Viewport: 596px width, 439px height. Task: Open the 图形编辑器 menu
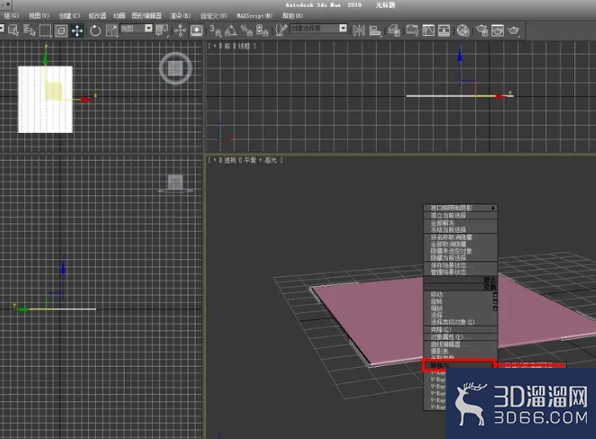coord(147,16)
